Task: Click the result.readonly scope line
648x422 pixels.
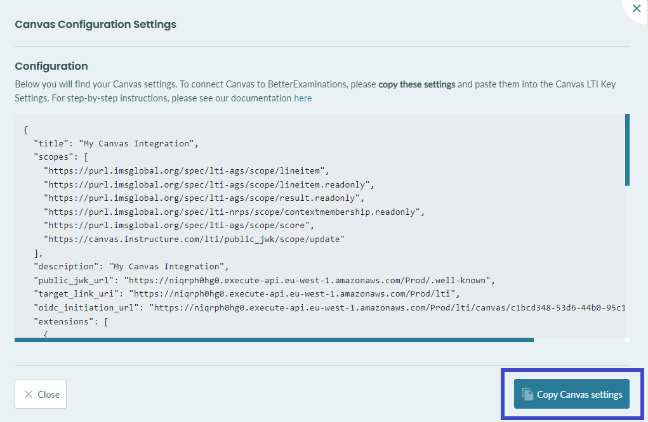Action: click(x=204, y=198)
